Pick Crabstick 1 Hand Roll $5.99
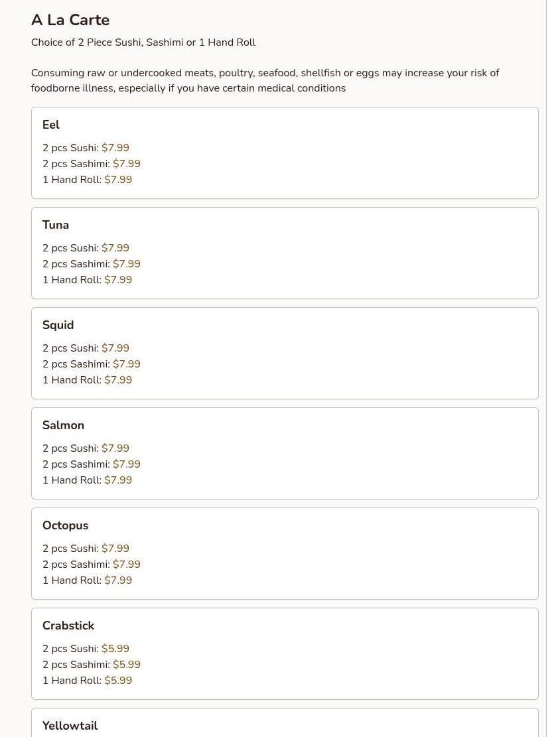Screen dimensions: 560x737 coord(118,681)
